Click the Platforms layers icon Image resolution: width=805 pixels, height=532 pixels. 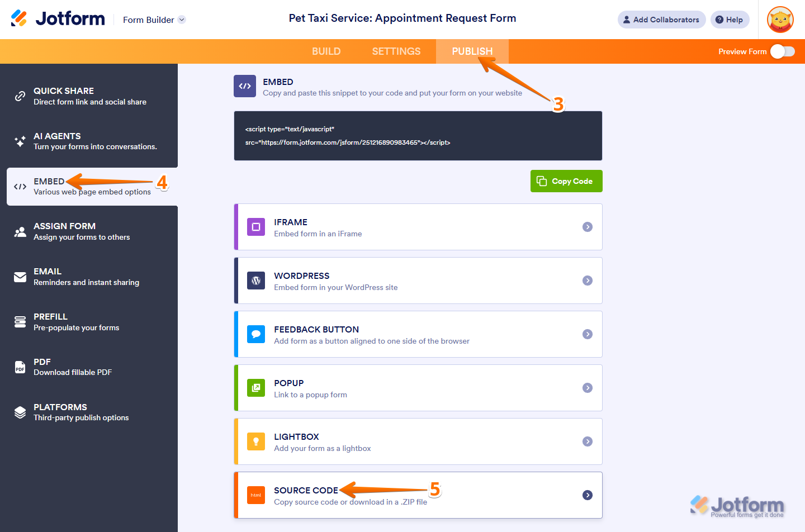click(20, 412)
